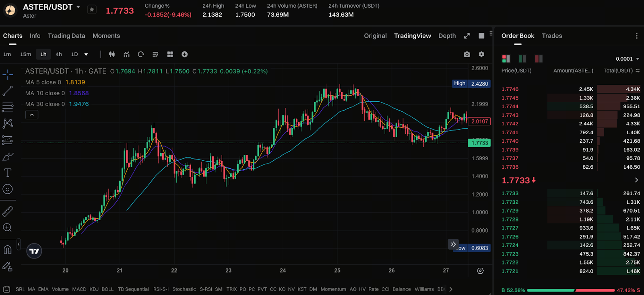The width and height of the screenshot is (644, 295).
Task: Open the horizontal lines drawing tool
Action: point(8,107)
